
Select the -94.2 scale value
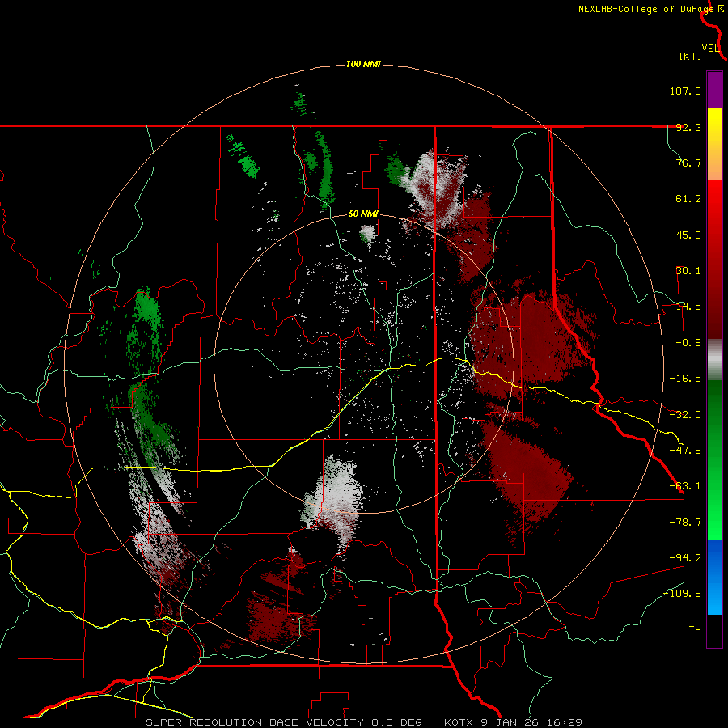685,558
